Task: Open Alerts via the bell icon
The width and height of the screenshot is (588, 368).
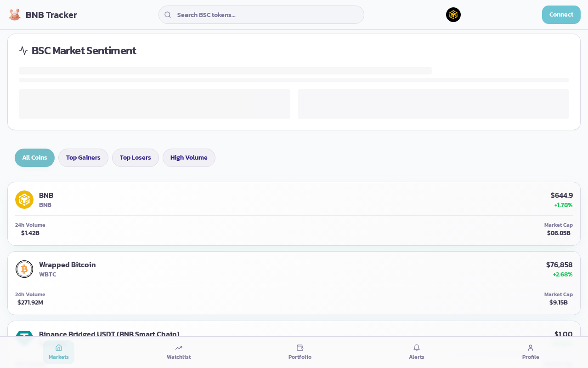Action: (417, 348)
